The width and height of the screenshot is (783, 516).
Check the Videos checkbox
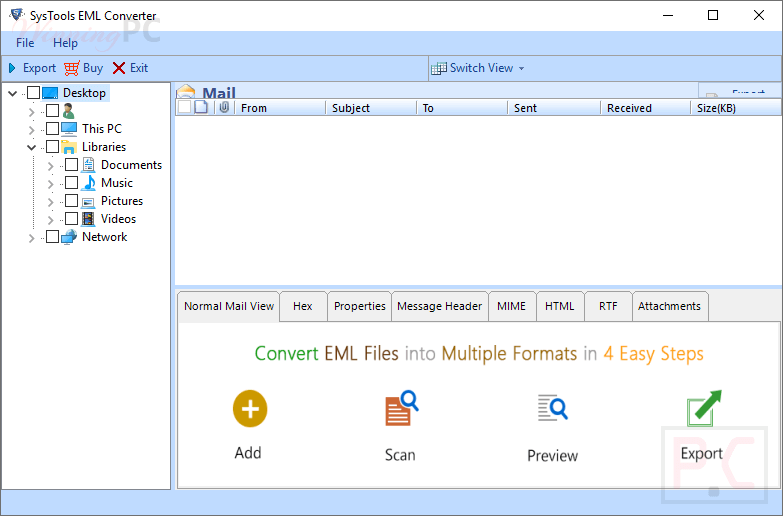[71, 219]
